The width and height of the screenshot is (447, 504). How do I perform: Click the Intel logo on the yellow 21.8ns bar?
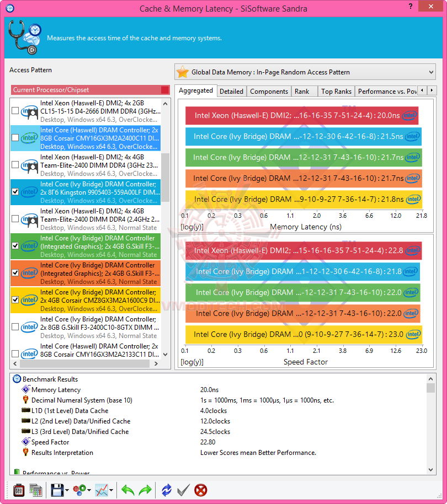pos(413,199)
